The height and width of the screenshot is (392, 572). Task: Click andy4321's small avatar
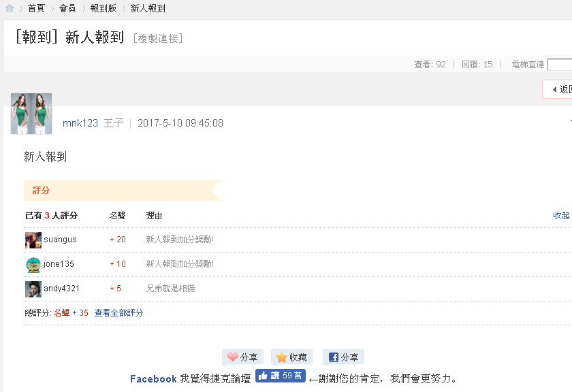click(33, 289)
